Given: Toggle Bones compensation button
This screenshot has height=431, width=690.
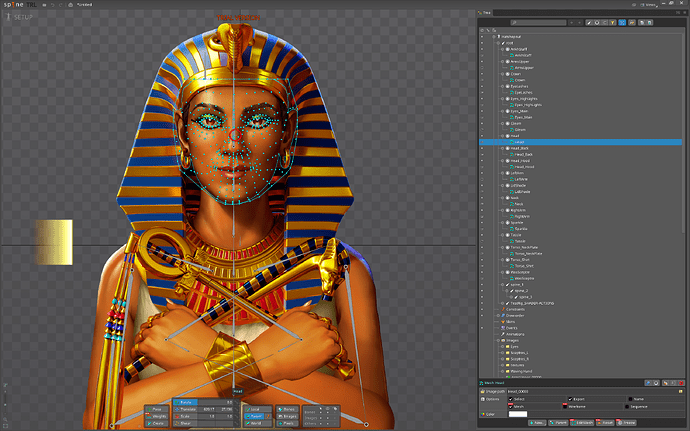Looking at the screenshot, I should (287, 409).
